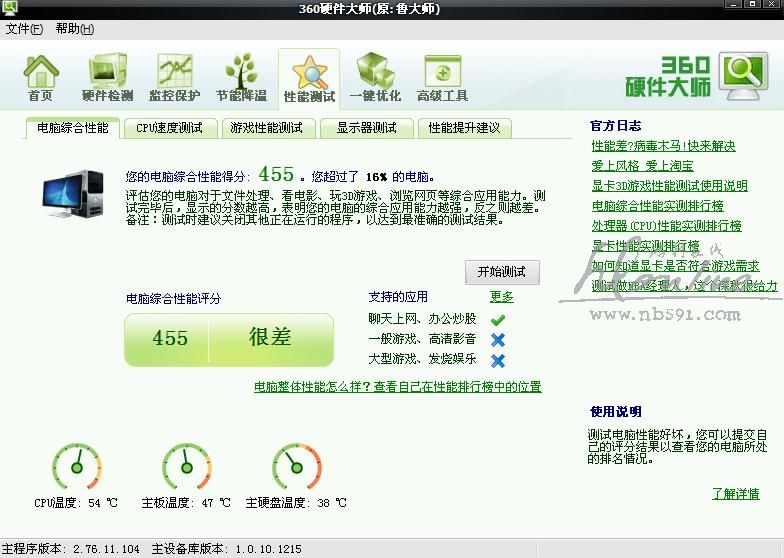Click the CPU temperature gauge
Screen dimensions: 784x558
(76, 466)
